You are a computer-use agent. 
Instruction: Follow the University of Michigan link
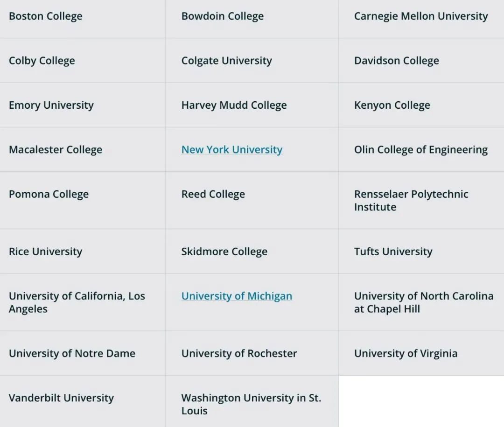point(237,296)
